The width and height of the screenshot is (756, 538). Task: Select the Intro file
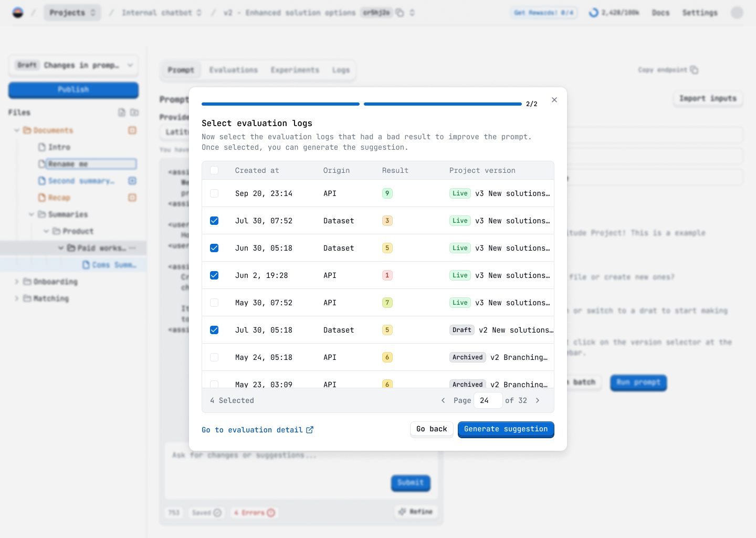(55, 147)
